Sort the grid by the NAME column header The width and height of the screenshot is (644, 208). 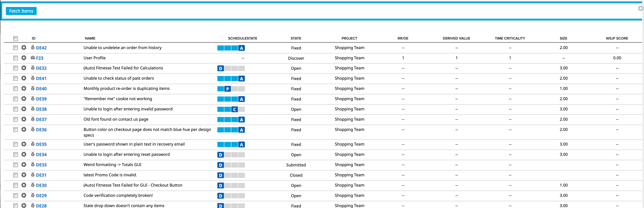point(90,38)
